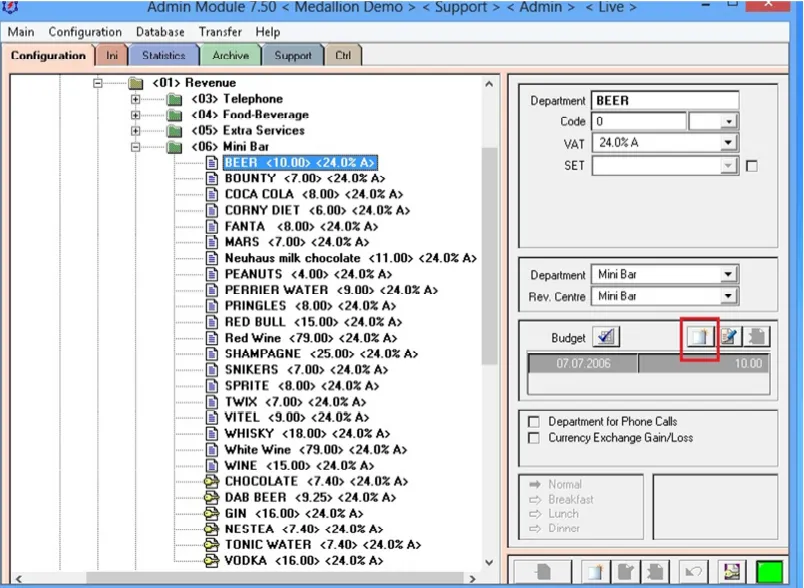Screen dimensions: 804x588
Task: Click the key-and-disk icon in bottom toolbar
Action: pos(732,572)
